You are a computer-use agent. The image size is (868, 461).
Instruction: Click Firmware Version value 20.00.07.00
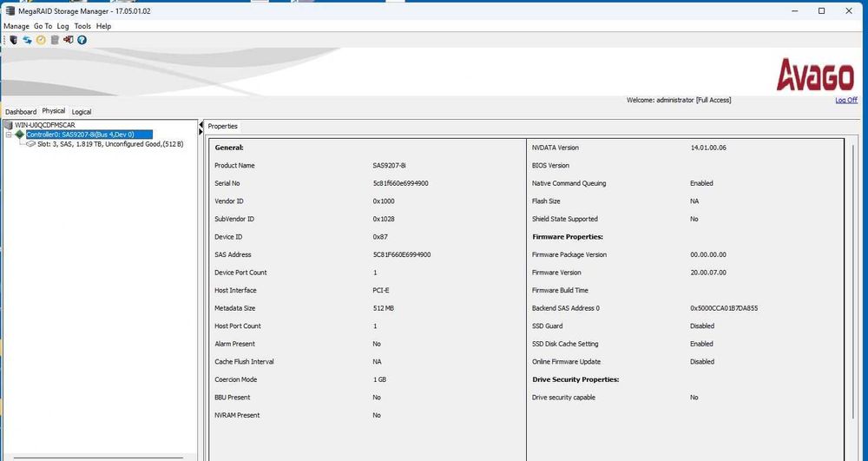[x=708, y=273]
